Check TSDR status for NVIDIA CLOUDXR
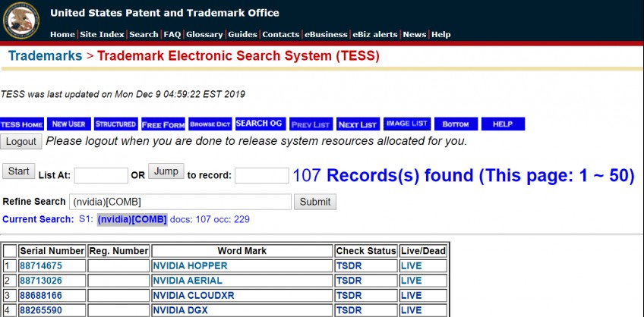Viewport: 644px width, 317px height. 349,295
